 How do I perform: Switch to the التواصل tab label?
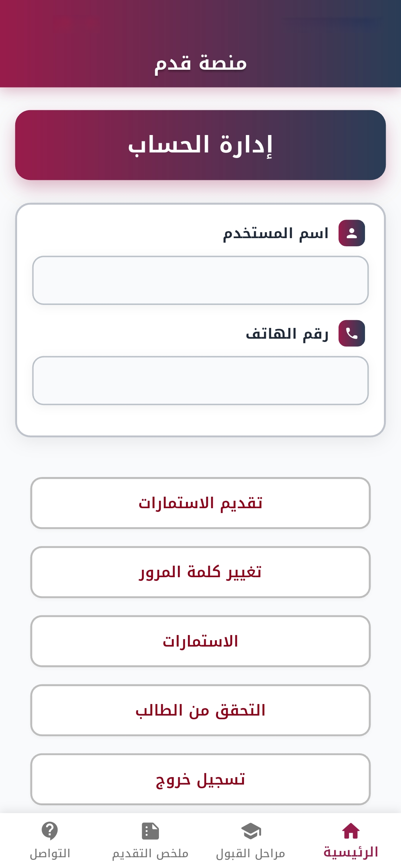click(x=50, y=853)
